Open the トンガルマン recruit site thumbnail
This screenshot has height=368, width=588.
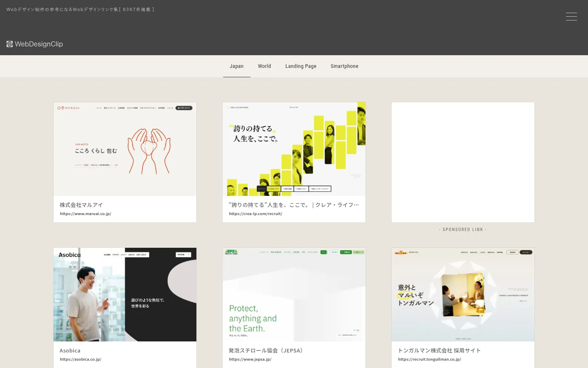(463, 294)
